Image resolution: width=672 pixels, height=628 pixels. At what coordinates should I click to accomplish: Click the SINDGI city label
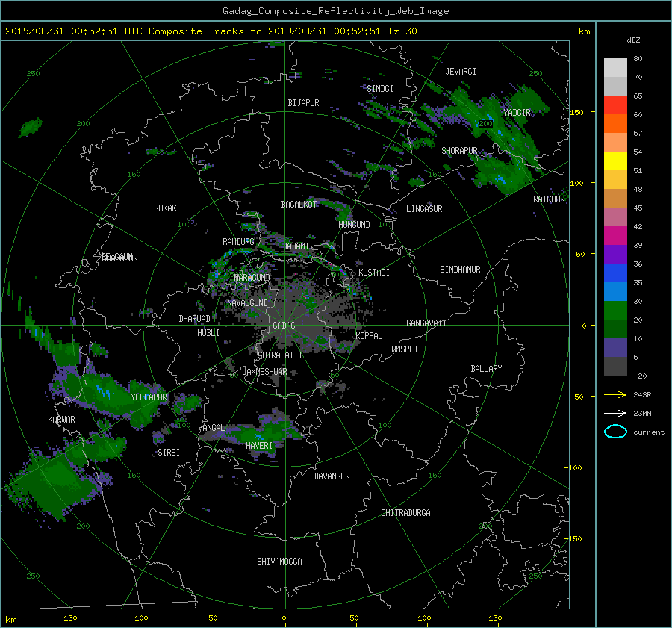(380, 89)
